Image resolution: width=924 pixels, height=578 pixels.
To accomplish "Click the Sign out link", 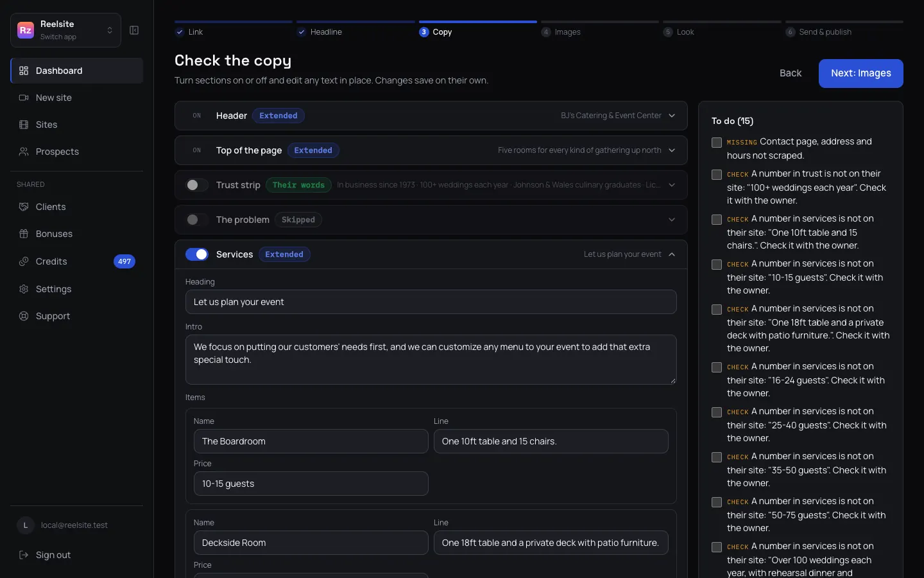I will tap(76, 555).
